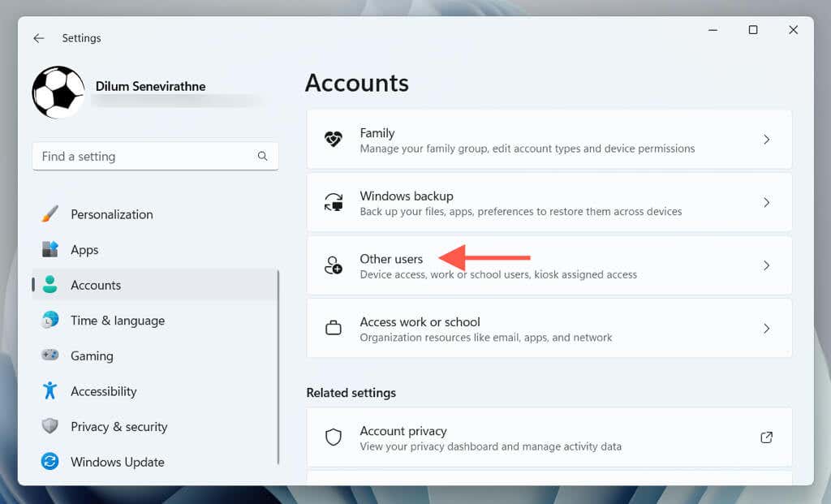Go back using the Settings back arrow
The width and height of the screenshot is (831, 504).
pos(39,38)
